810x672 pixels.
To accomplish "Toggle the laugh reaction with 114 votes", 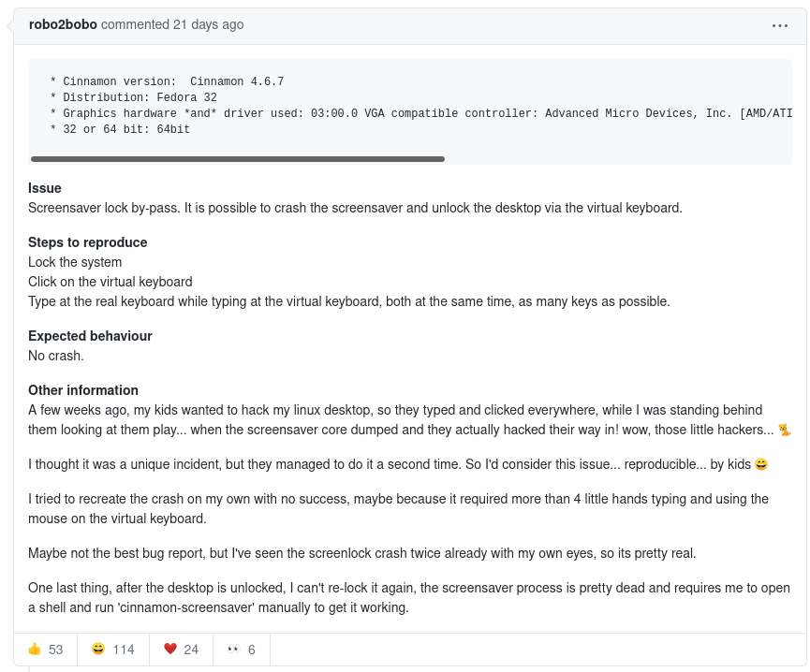I will pyautogui.click(x=113, y=650).
